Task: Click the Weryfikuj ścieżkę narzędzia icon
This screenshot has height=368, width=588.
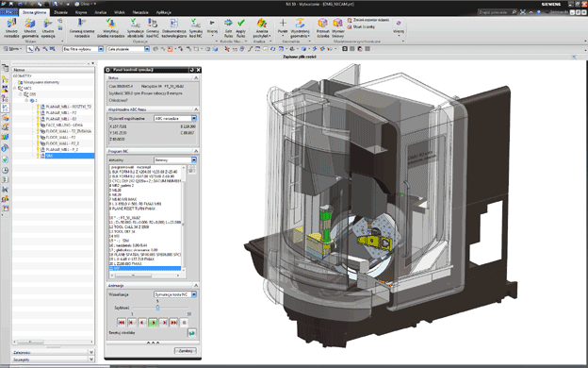Action: coord(110,24)
